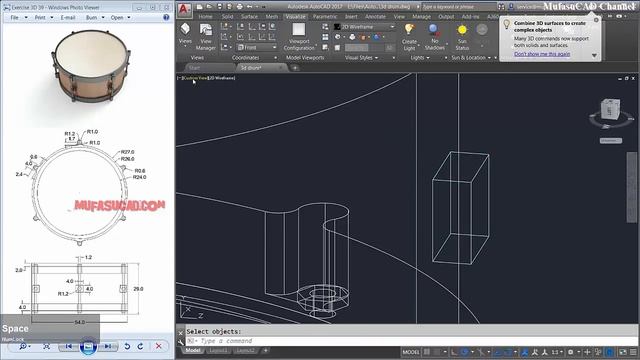Screen dimensions: 640x360
Task: Toggle object snap tracking in status bar
Action: coord(497,352)
